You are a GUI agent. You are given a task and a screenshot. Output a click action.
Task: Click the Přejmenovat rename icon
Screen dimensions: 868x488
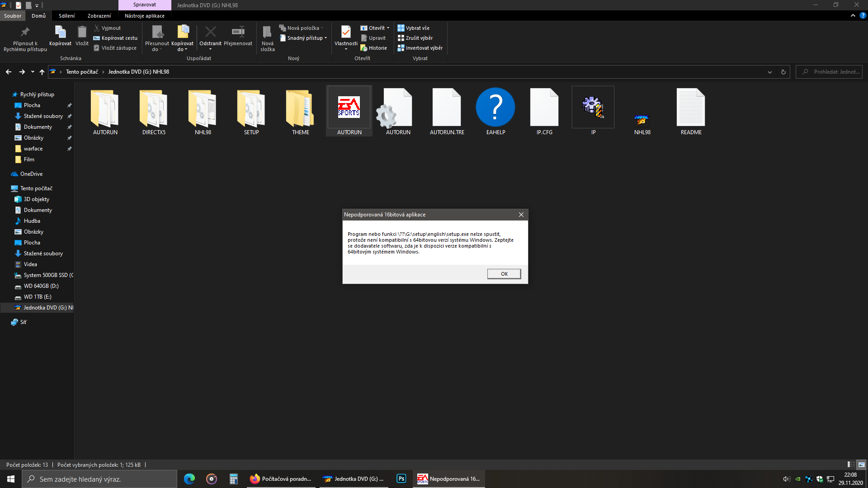(x=238, y=33)
